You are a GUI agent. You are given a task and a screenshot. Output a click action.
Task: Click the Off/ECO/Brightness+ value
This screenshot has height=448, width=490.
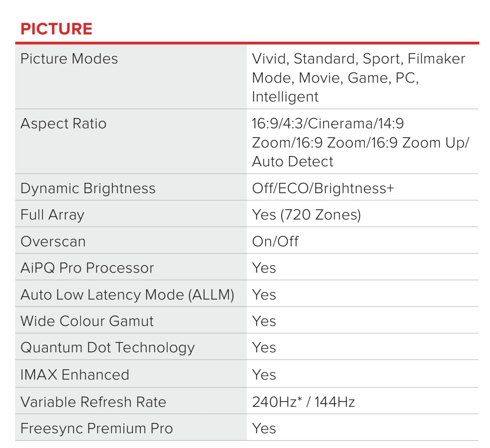(x=323, y=188)
